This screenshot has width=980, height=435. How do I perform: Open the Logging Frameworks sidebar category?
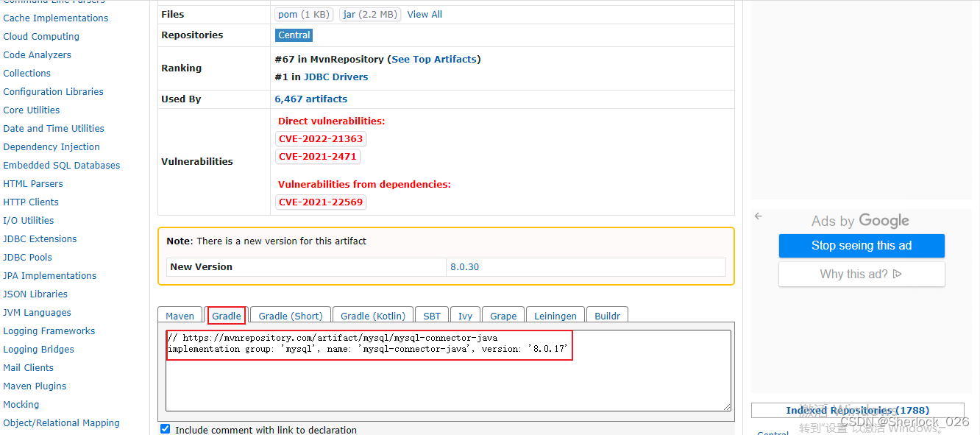pos(49,330)
